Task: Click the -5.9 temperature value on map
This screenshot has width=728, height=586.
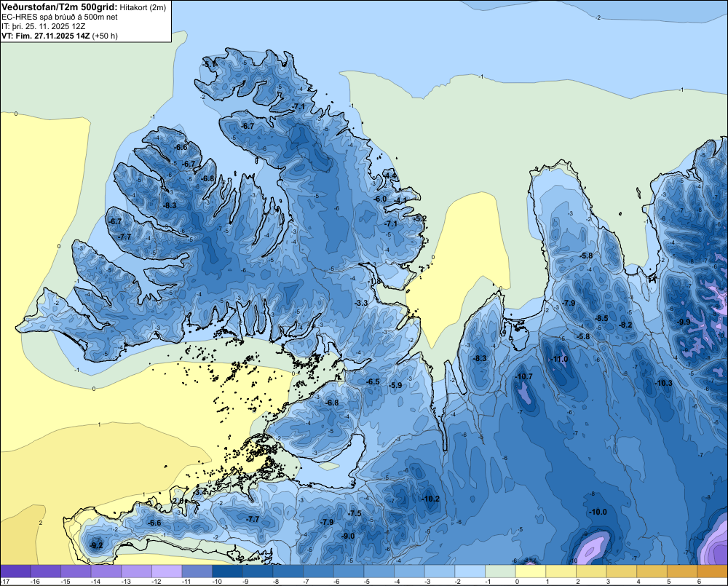Action: tap(395, 385)
